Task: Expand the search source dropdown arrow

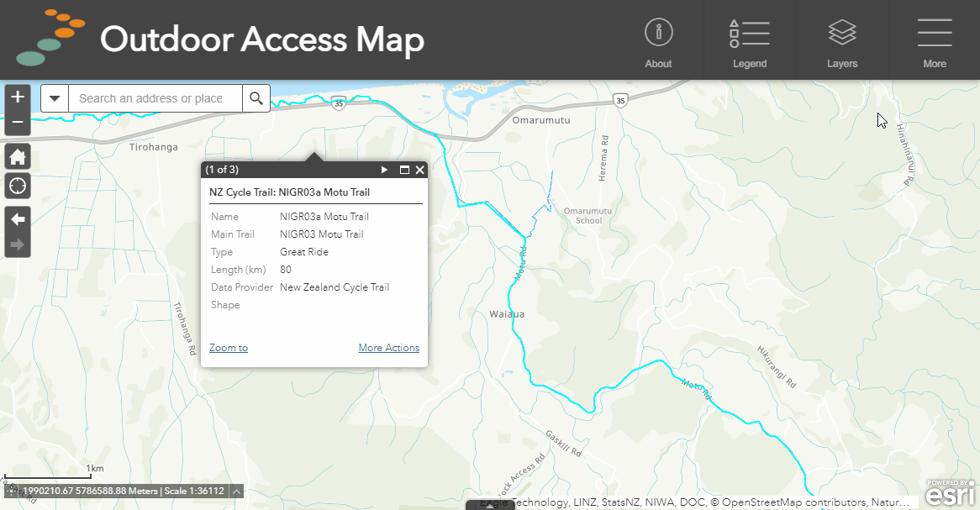Action: 55,98
